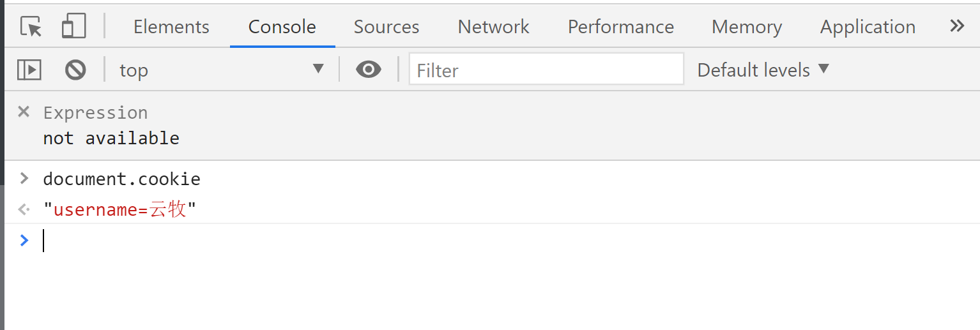Remove the live expression with the X
Viewport: 980px width, 330px height.
click(24, 112)
